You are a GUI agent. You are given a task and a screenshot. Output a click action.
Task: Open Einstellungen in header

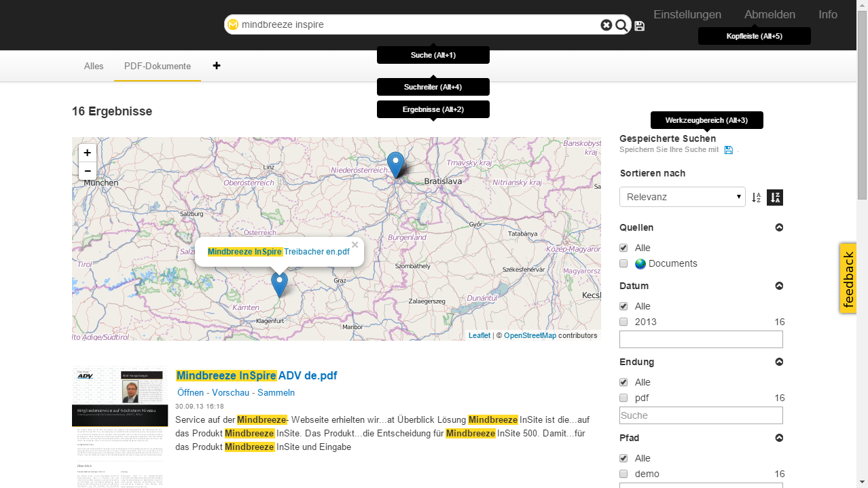687,14
